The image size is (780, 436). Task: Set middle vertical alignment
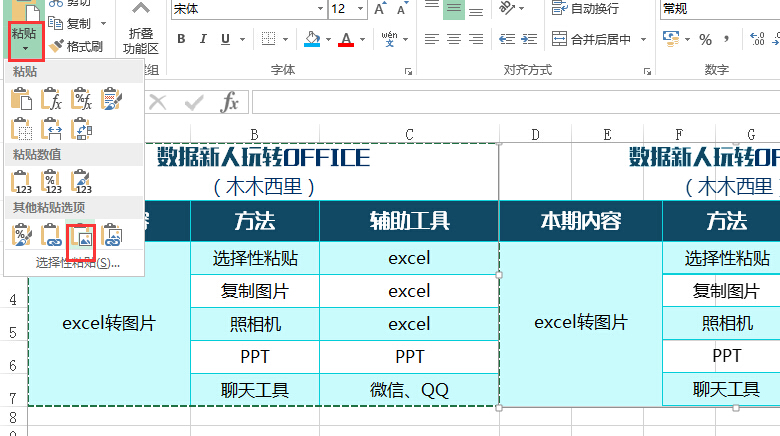pos(454,8)
